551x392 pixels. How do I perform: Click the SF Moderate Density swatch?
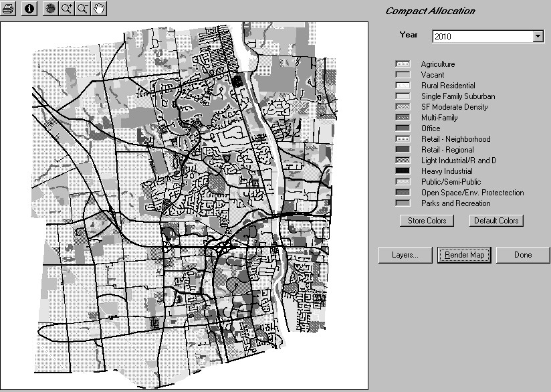pyautogui.click(x=403, y=106)
